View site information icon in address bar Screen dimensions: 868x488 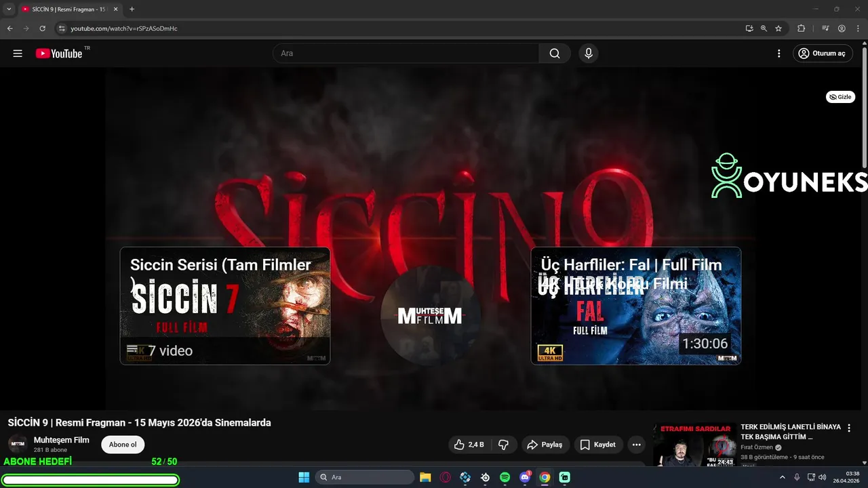(x=61, y=28)
